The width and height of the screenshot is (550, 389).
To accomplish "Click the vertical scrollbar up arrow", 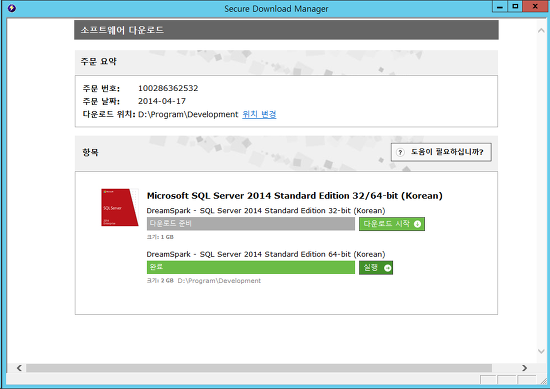I will pos(541,31).
